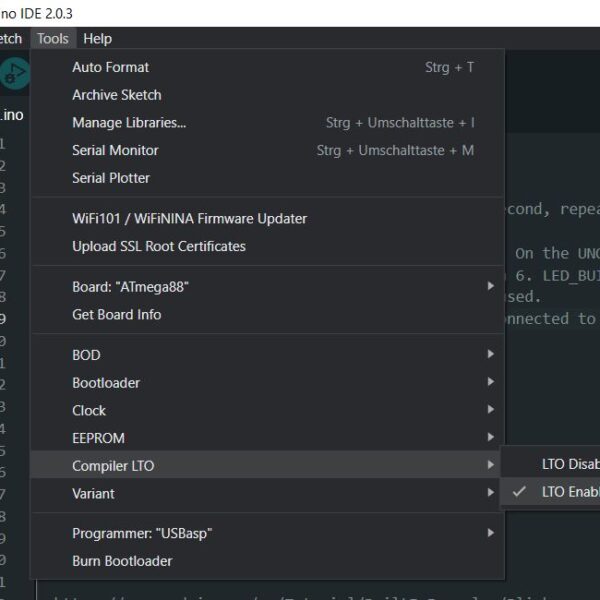
Task: Open WiFi101 / WiFiNINA Firmware Updater
Action: (x=189, y=219)
